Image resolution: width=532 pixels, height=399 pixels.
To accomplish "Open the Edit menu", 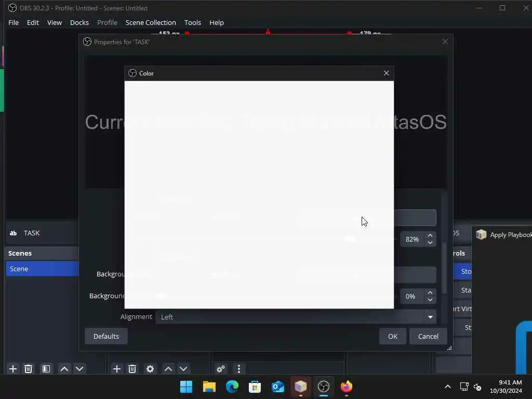I will [x=33, y=22].
